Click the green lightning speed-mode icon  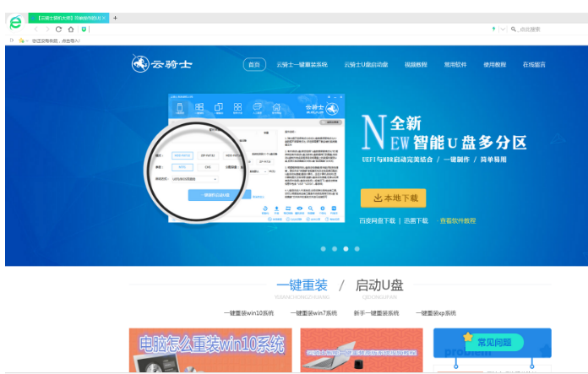[x=493, y=29]
